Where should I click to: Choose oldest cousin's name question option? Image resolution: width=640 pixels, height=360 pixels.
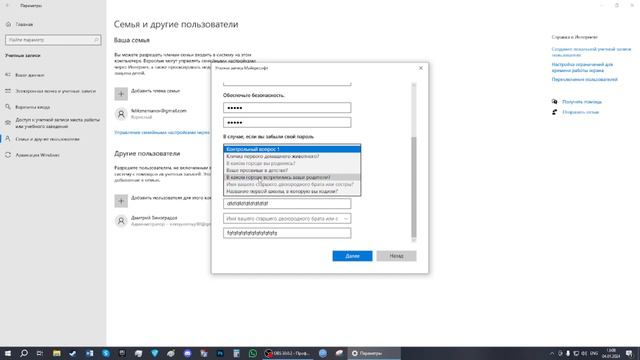coord(292,184)
